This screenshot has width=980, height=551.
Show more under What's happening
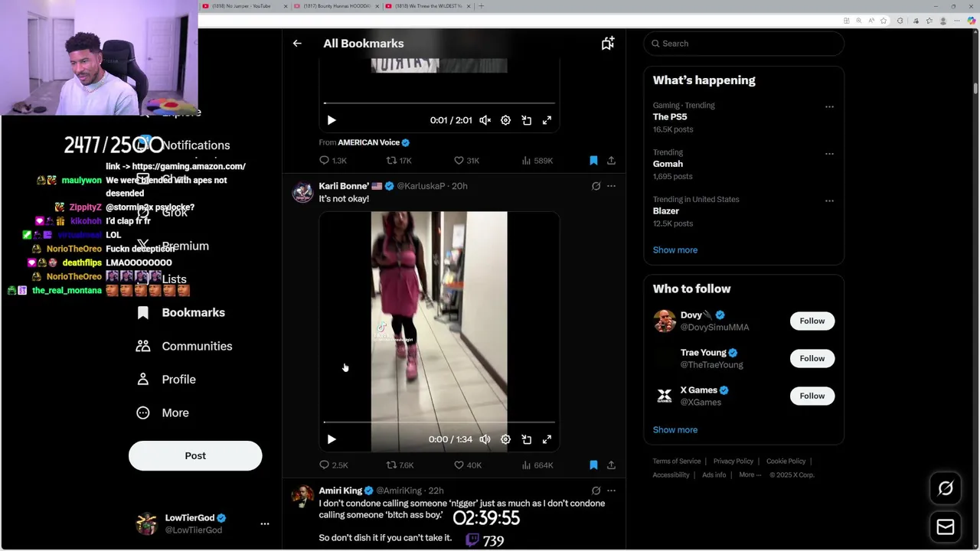(x=675, y=250)
